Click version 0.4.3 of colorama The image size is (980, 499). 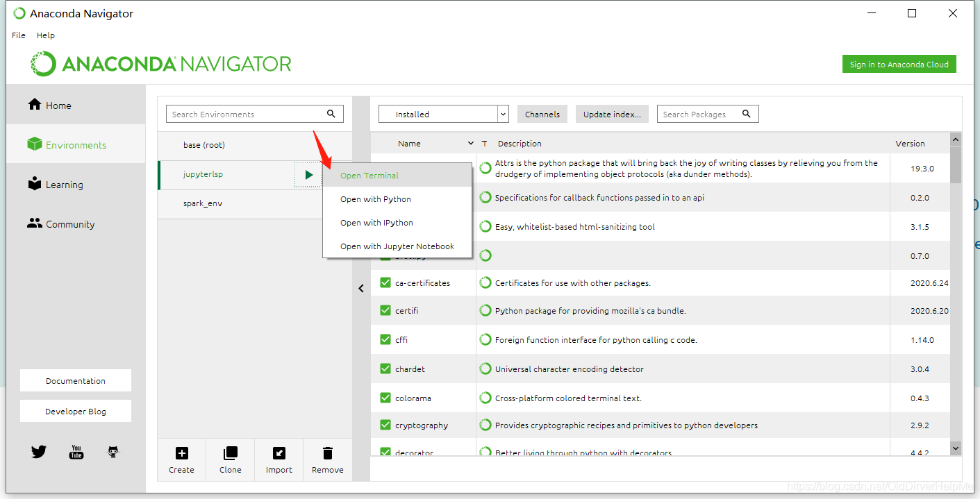tap(920, 398)
